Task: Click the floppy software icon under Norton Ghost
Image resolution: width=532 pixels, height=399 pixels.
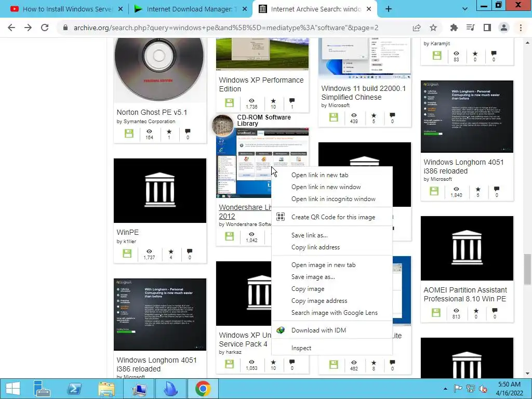Action: 129,134
